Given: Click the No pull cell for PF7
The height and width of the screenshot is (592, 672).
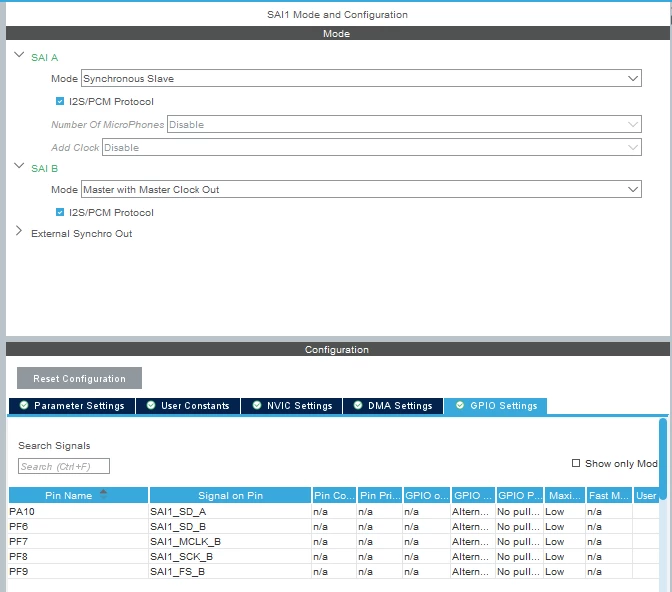Looking at the screenshot, I should (x=519, y=541).
